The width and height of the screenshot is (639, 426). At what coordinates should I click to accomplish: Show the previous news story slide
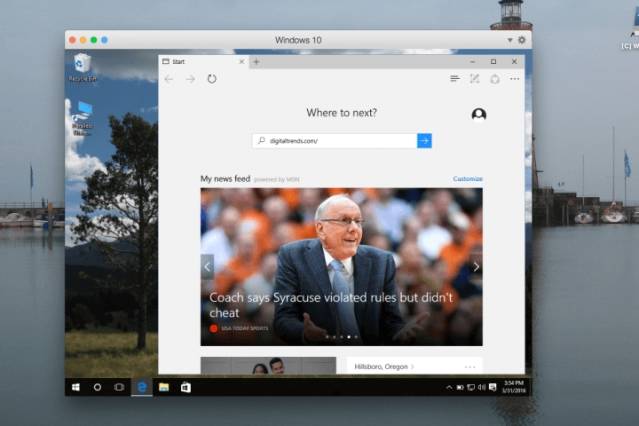[207, 267]
